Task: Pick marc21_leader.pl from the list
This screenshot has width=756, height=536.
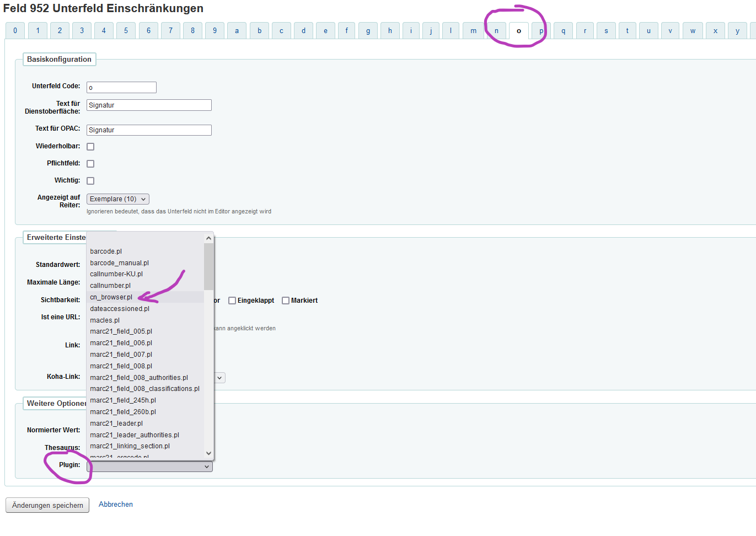Action: (x=116, y=424)
